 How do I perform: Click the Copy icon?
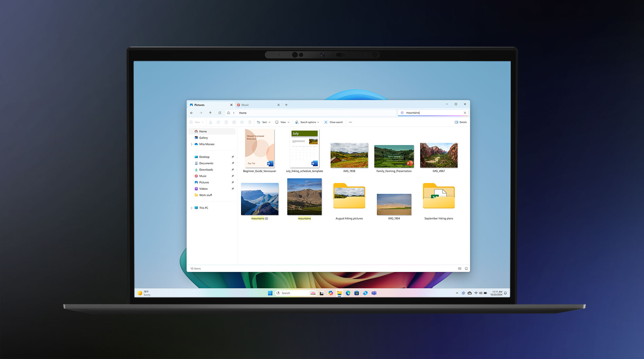click(218, 122)
